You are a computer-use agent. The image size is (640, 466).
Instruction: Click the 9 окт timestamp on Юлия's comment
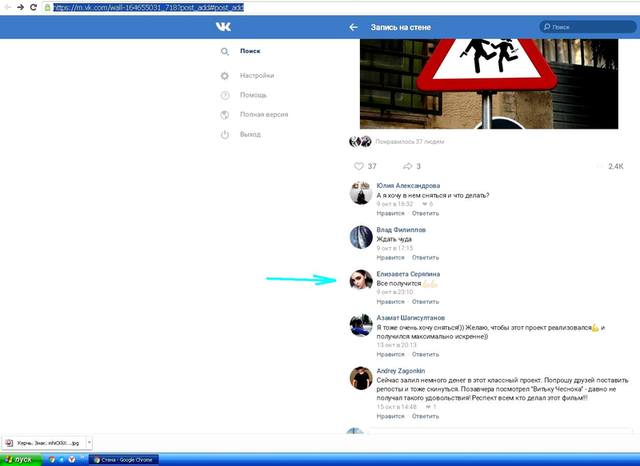395,204
